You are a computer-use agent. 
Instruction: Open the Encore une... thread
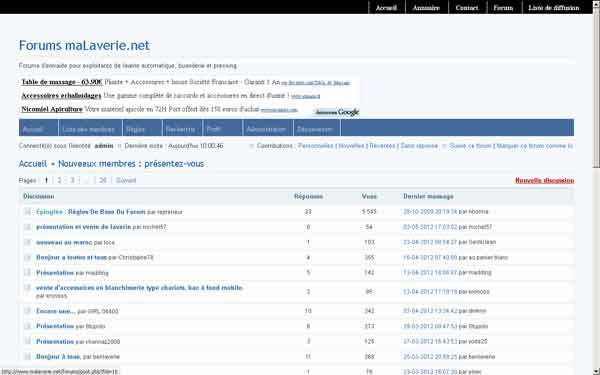point(55,311)
